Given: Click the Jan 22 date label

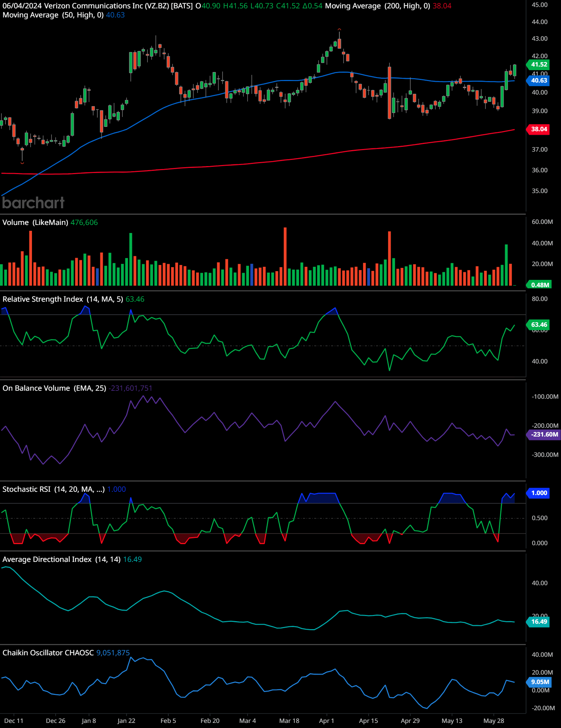Looking at the screenshot, I should pos(126,721).
